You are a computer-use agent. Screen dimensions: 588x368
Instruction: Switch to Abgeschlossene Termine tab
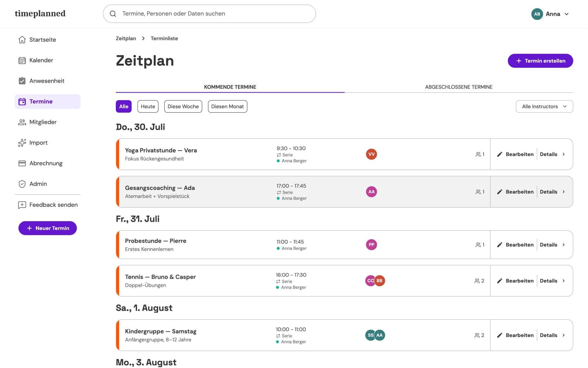459,87
